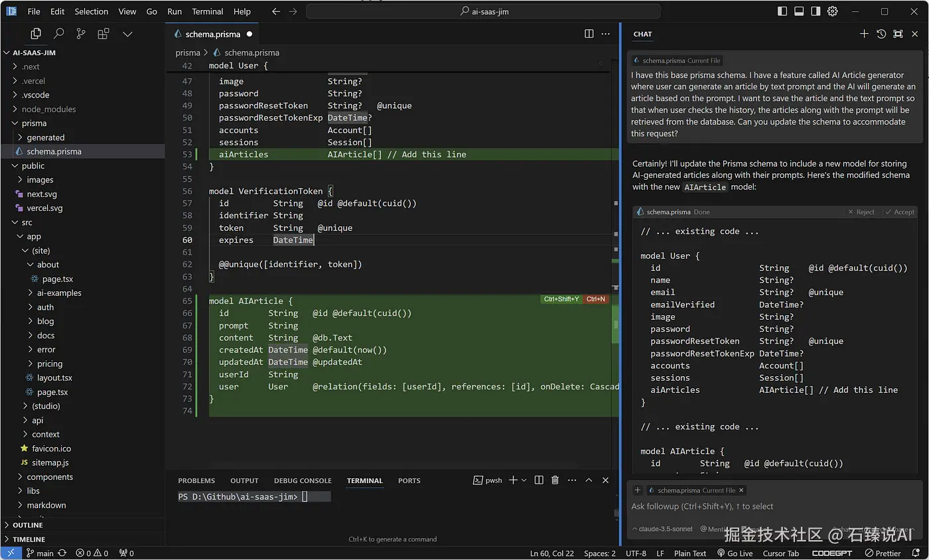Open the Terminal menu

tap(208, 11)
